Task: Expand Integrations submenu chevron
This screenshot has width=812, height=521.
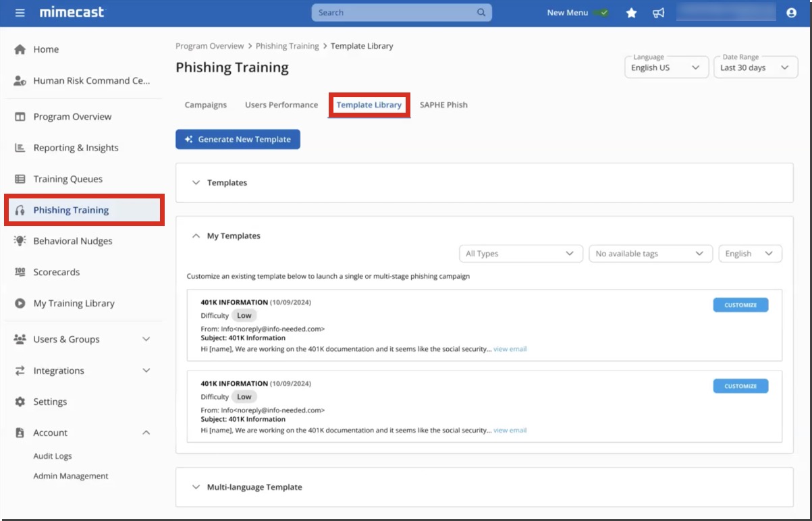Action: click(x=146, y=371)
